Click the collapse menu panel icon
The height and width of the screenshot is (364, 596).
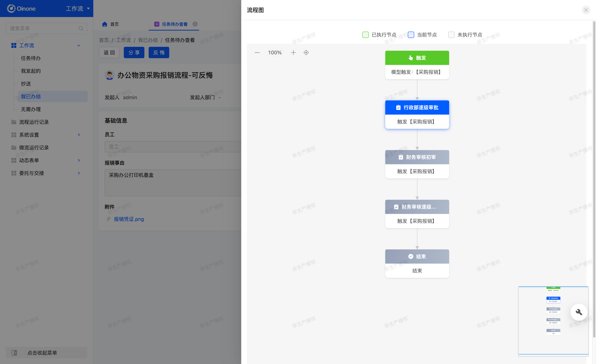[x=14, y=353]
